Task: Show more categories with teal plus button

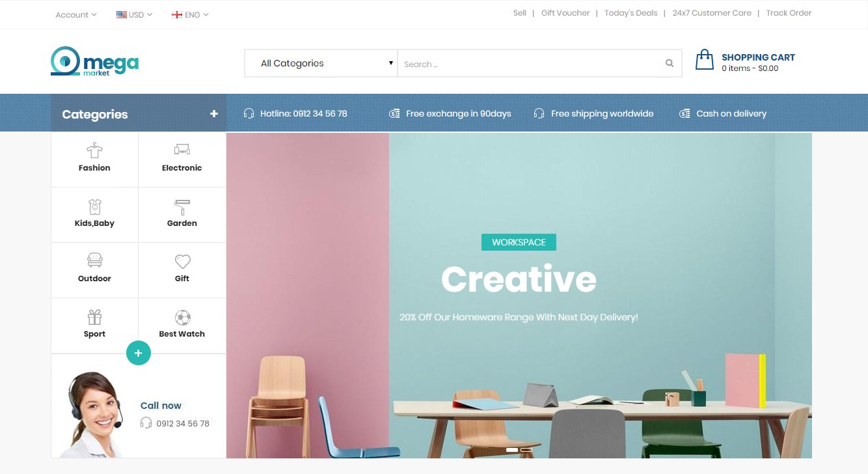Action: coord(138,353)
